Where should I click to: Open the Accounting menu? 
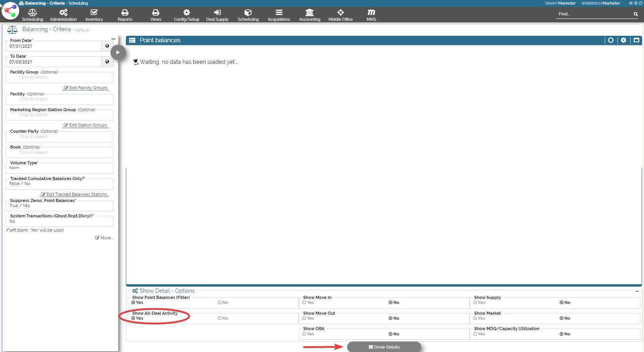[x=309, y=15]
